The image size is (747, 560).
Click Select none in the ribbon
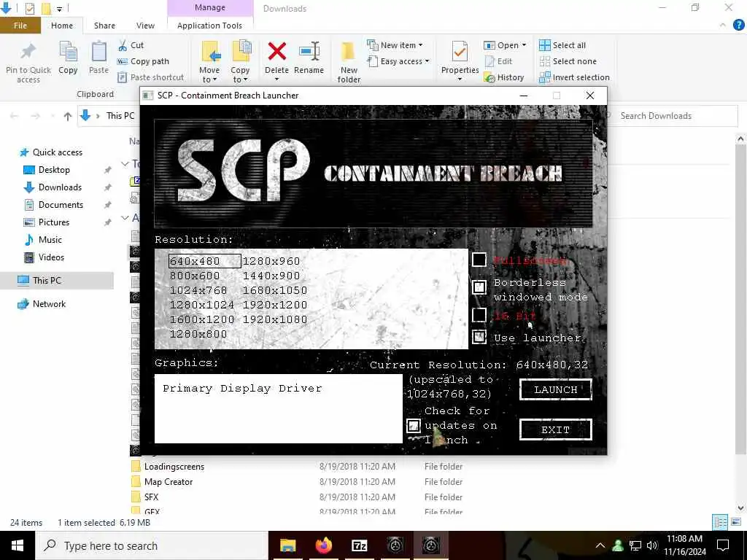(x=568, y=61)
